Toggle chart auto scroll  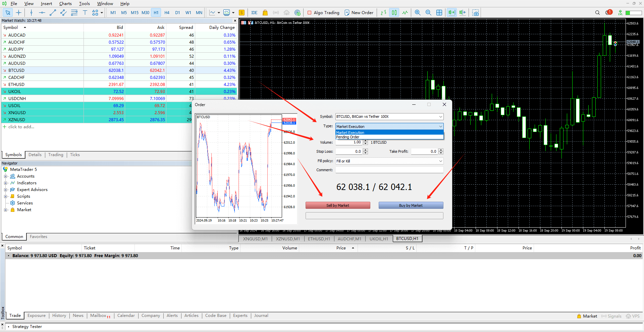[452, 13]
